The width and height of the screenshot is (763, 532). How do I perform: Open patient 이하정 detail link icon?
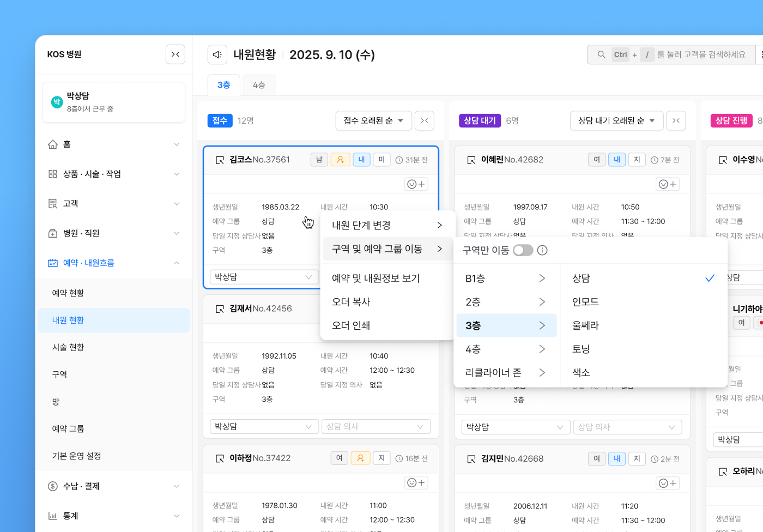tap(220, 458)
